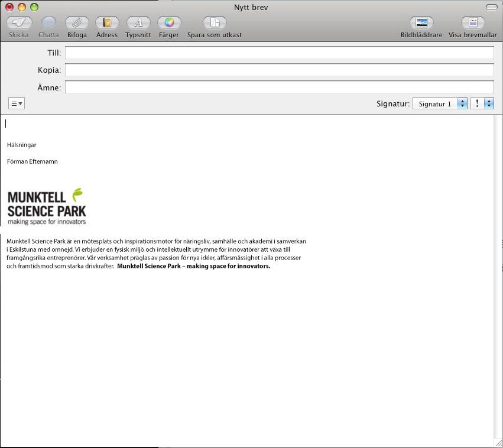Click Spara som utkast icon
Screen dimensions: 503x448
(x=215, y=22)
